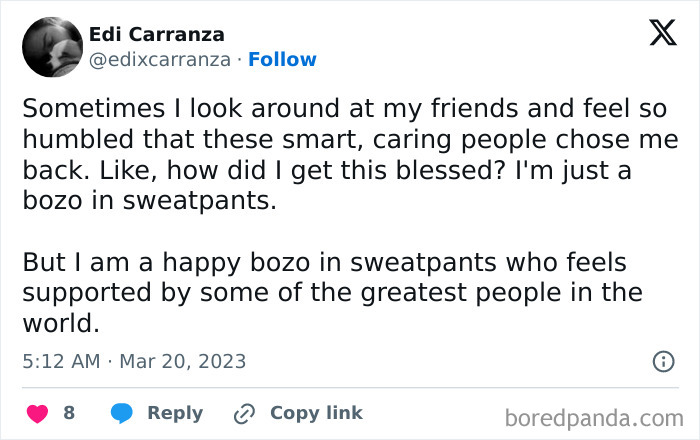
Task: Open the like count number 8
Action: pyautogui.click(x=69, y=413)
